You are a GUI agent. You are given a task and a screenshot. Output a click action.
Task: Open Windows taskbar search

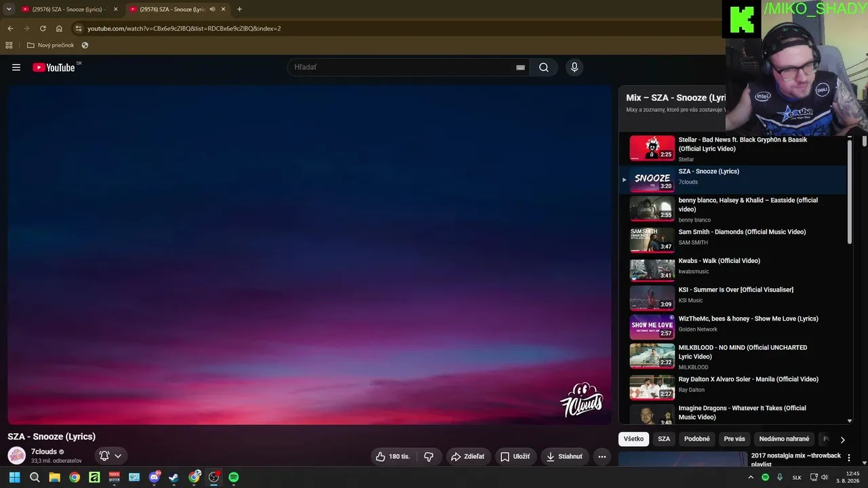35,477
